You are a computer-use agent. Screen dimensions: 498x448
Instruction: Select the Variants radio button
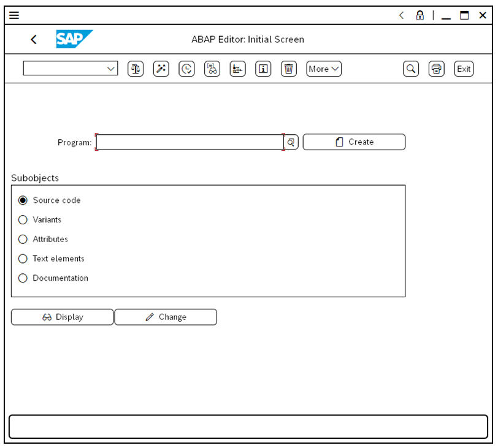pos(23,220)
